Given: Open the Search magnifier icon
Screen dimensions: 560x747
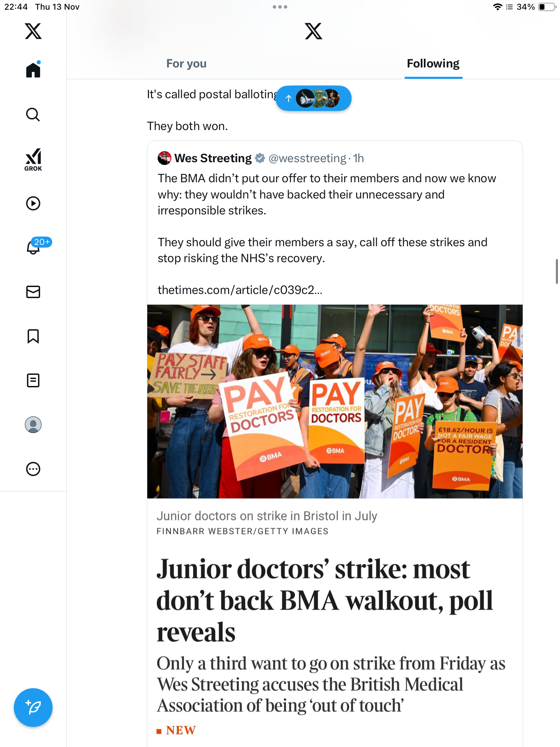Looking at the screenshot, I should (x=33, y=114).
